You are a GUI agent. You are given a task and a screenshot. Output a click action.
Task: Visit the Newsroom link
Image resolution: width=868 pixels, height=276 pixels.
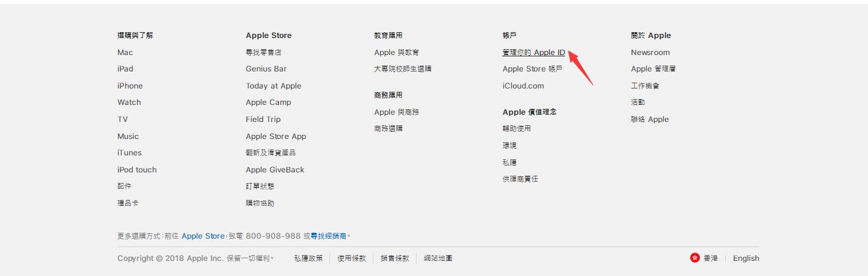pos(650,52)
